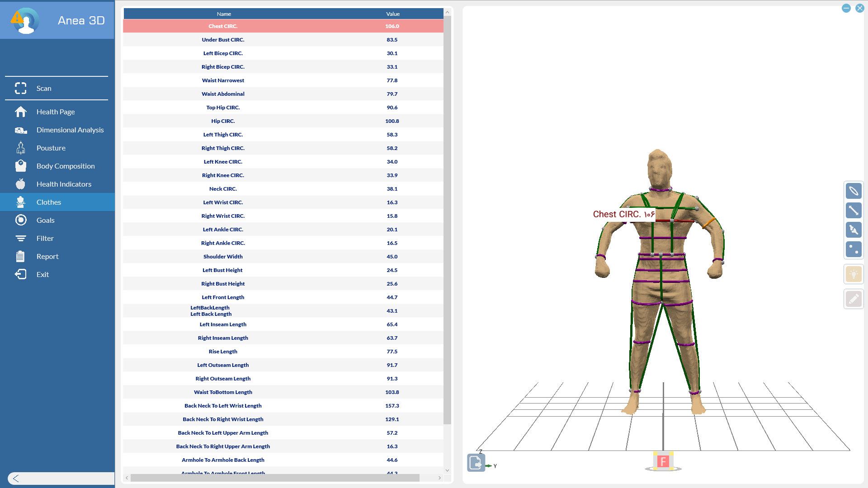
Task: Select Body Composition in the sidebar
Action: coord(65,166)
